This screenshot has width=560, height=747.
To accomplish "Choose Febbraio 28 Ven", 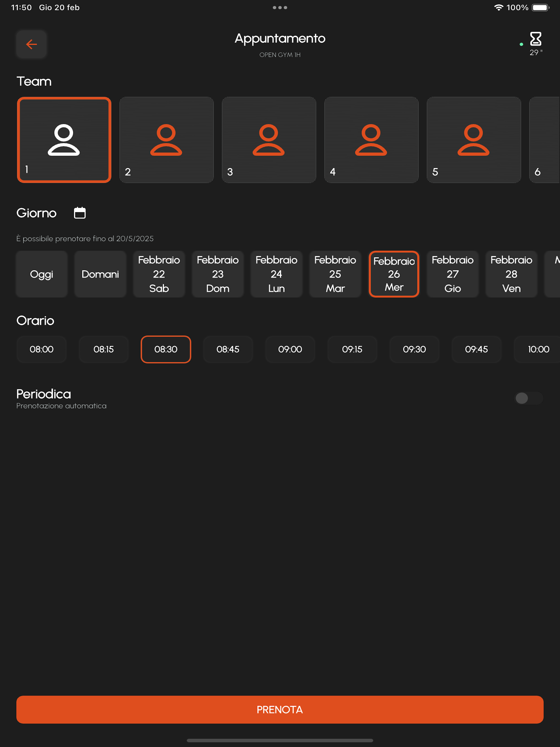I will (x=511, y=274).
